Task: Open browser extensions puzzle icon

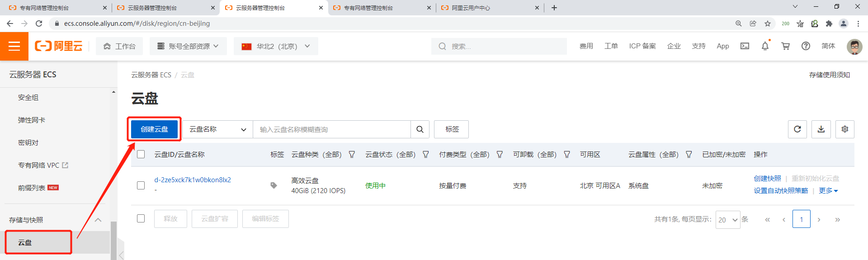Action: 829,24
